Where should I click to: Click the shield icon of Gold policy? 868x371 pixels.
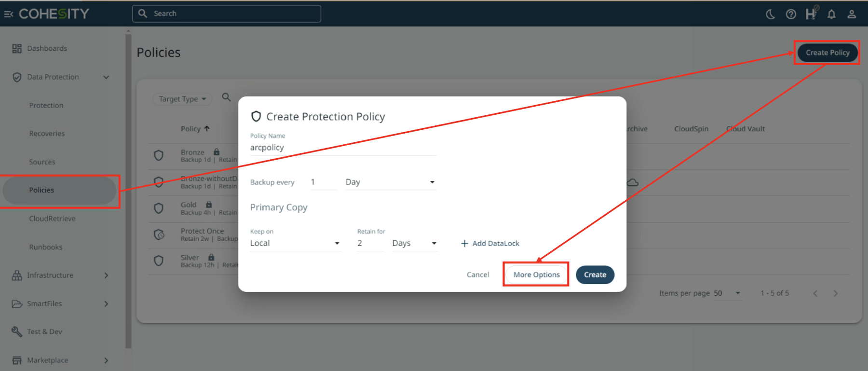click(x=159, y=208)
